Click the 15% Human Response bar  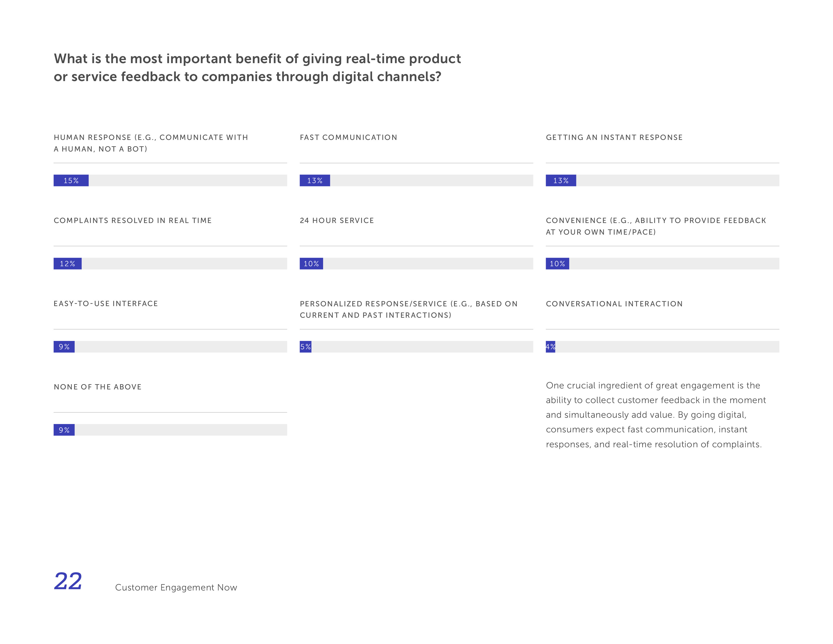71,181
